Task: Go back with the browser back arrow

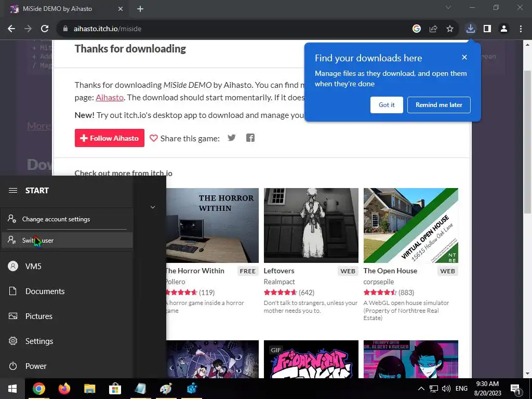Action: (x=11, y=29)
